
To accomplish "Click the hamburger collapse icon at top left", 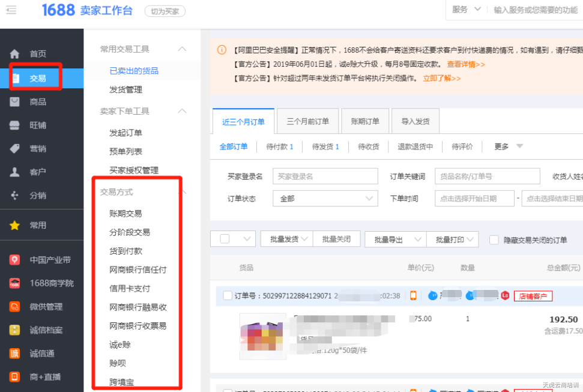I will 11,10.
